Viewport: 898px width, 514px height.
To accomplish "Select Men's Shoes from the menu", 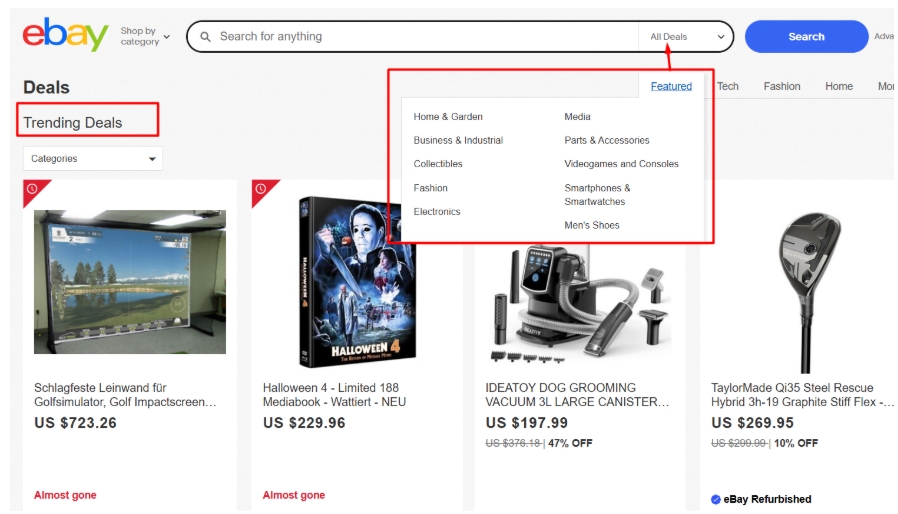I will [592, 225].
